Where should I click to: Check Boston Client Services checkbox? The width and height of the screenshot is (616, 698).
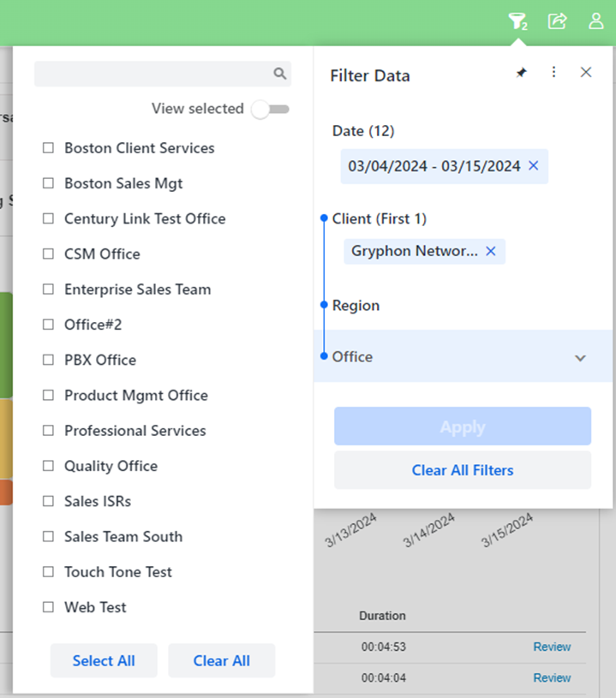click(48, 148)
